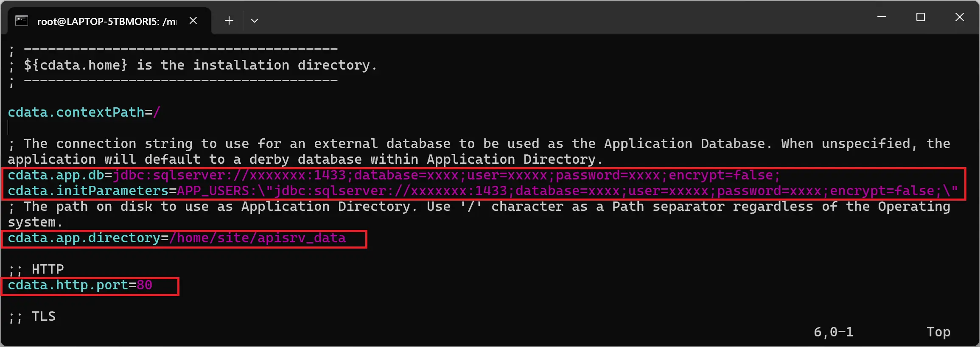Click the cdata.http.port key

[68, 285]
